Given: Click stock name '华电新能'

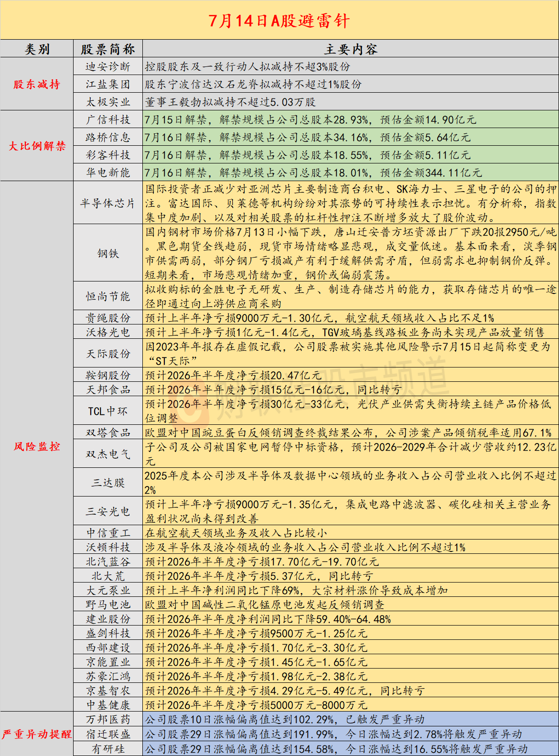Looking at the screenshot, I should pos(108,173).
